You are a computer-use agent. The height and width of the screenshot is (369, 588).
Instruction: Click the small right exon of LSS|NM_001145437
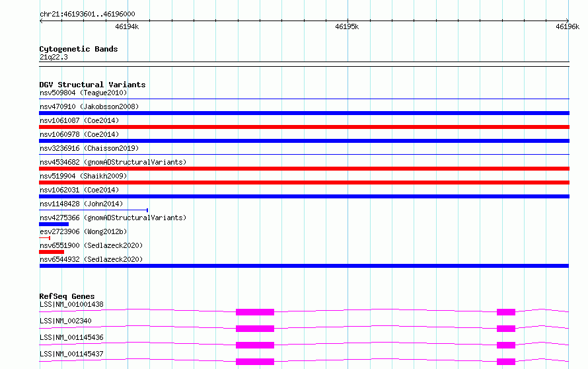coord(506,362)
